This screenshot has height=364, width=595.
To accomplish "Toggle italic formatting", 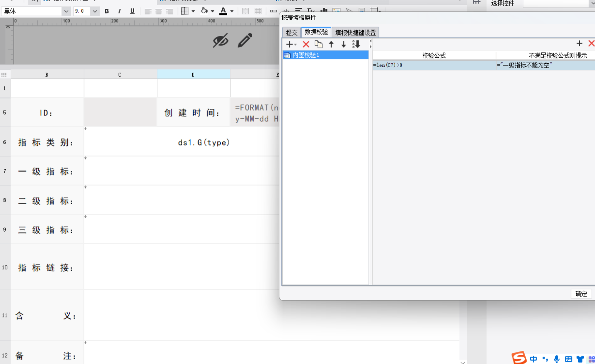I will [x=119, y=11].
